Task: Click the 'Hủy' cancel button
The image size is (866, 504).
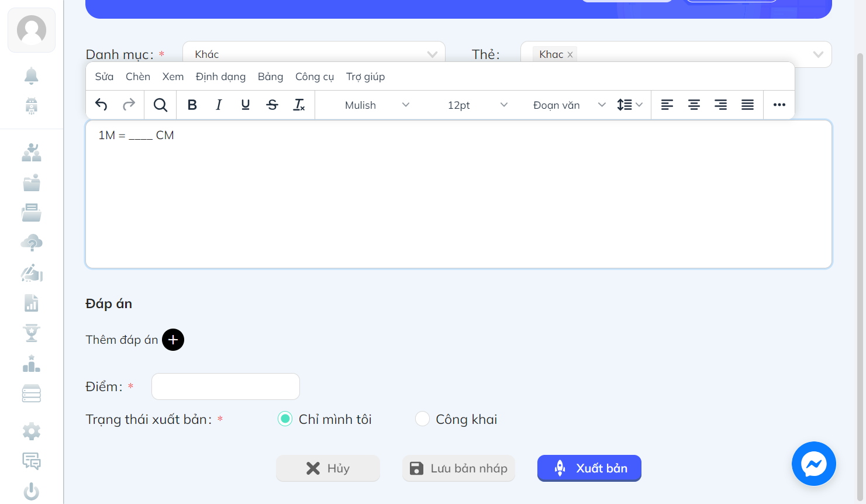Action: [x=328, y=468]
